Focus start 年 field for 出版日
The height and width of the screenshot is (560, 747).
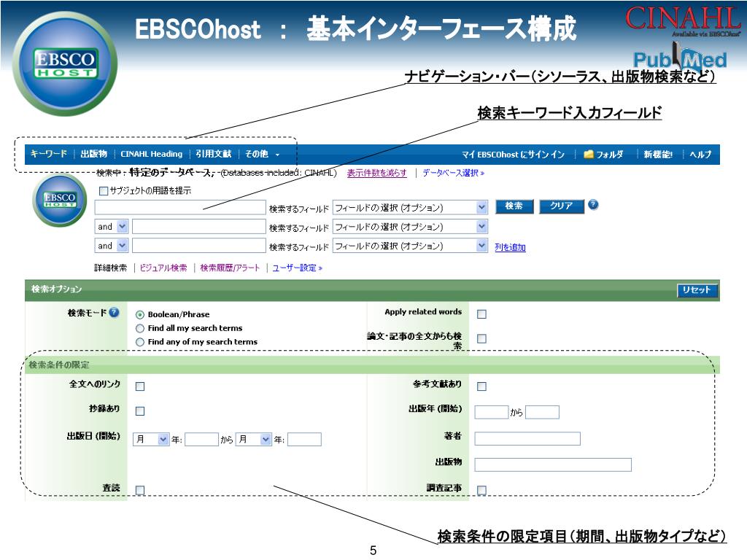[x=201, y=439]
